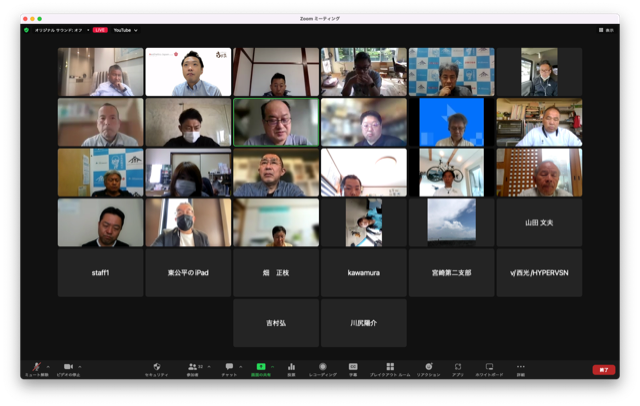Open the Breakout Rooms icon
Viewport: 640px width, 406px height.
(x=389, y=367)
